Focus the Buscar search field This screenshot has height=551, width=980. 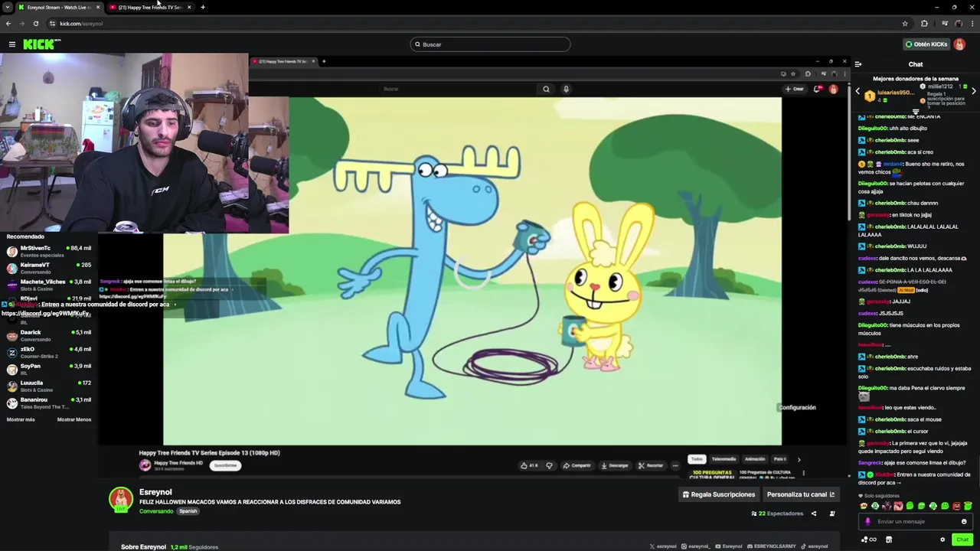[490, 44]
